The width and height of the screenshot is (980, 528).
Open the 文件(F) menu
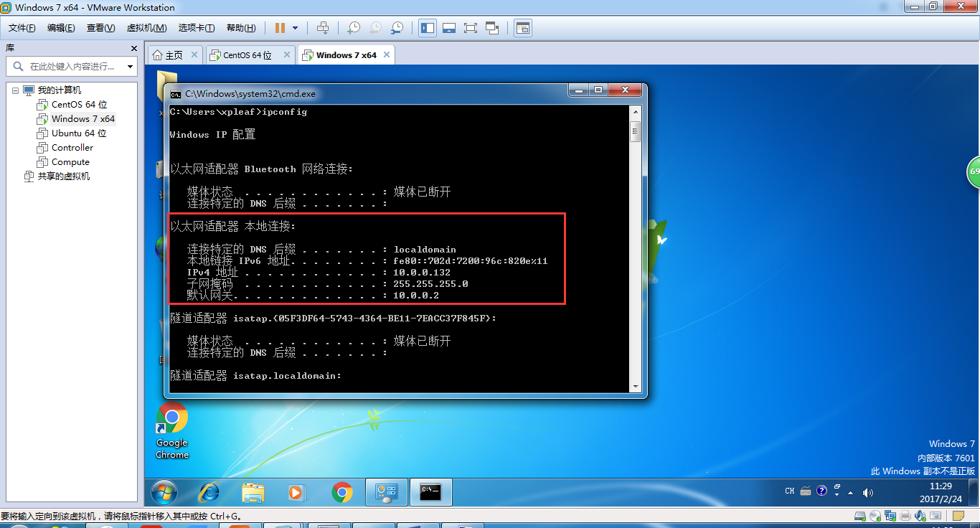(x=22, y=28)
